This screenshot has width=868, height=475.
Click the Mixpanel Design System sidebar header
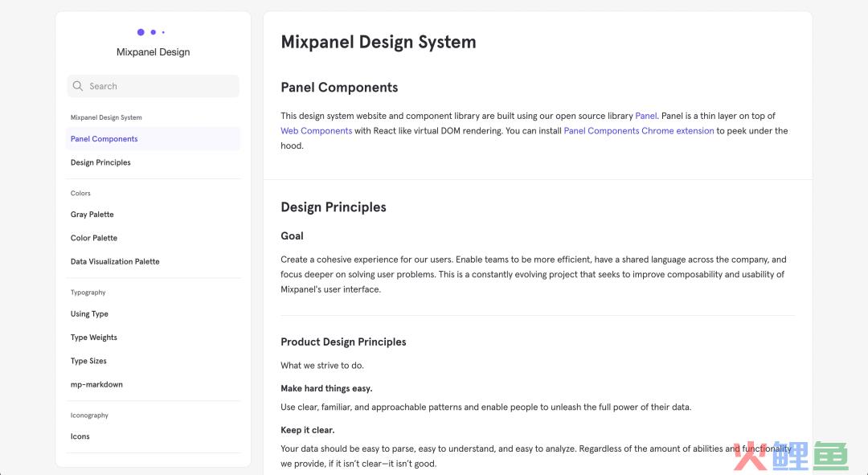click(106, 117)
